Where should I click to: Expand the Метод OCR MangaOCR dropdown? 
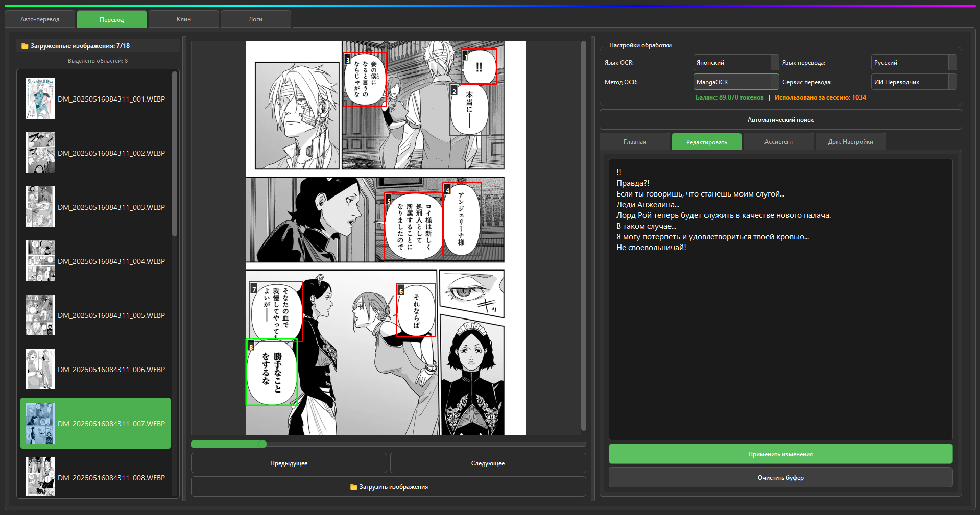point(735,82)
